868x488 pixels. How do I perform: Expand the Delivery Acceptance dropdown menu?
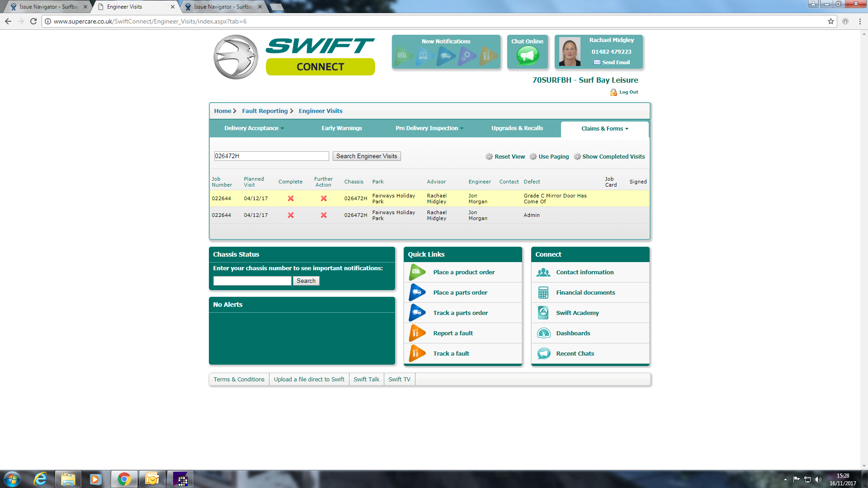(254, 128)
